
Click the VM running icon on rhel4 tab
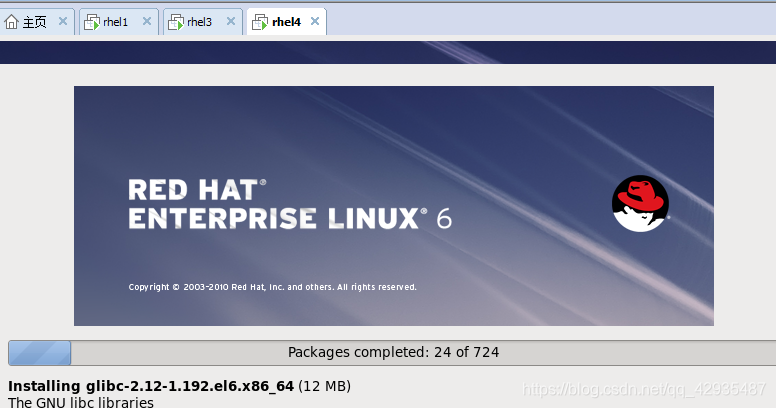[260, 22]
